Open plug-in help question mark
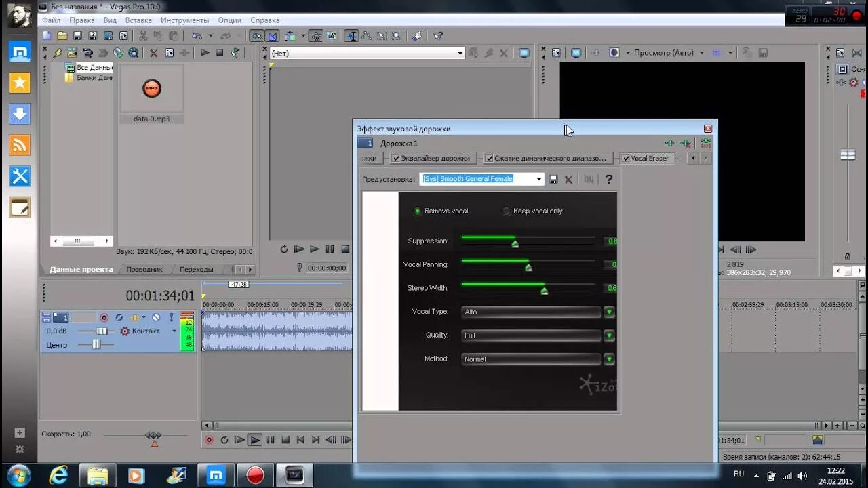 click(609, 179)
